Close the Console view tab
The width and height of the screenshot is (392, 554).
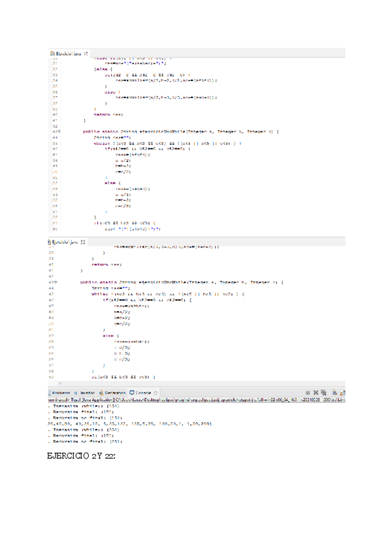click(155, 393)
